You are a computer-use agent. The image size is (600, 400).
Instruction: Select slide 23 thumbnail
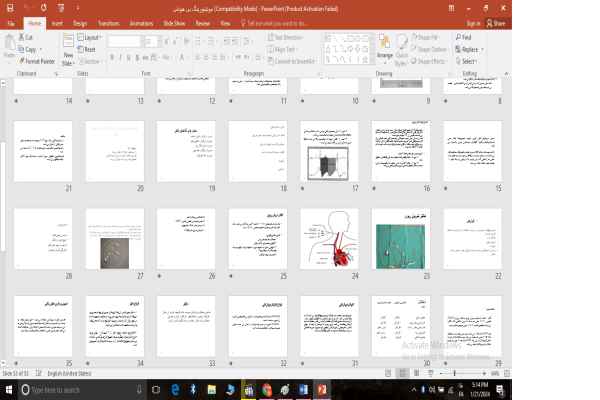click(x=400, y=237)
